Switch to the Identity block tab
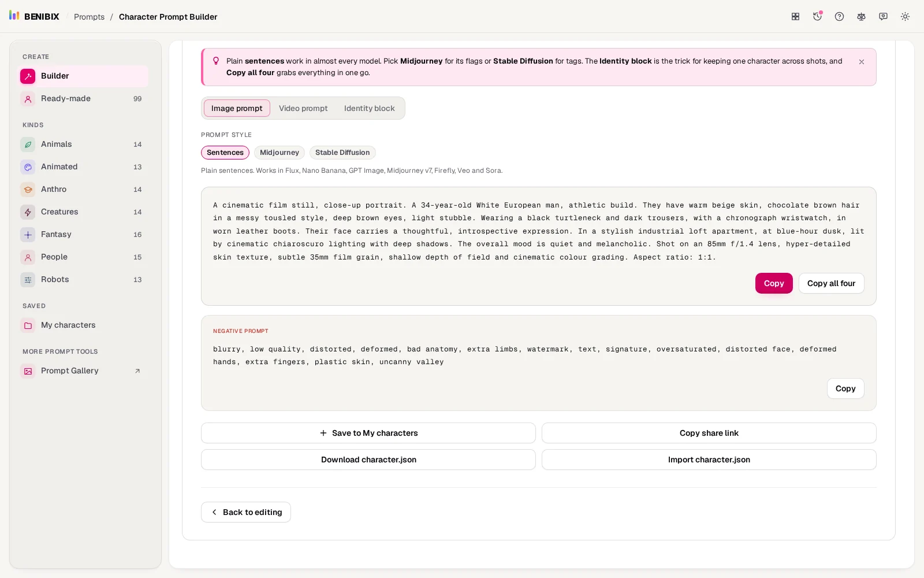924x578 pixels. pos(370,108)
